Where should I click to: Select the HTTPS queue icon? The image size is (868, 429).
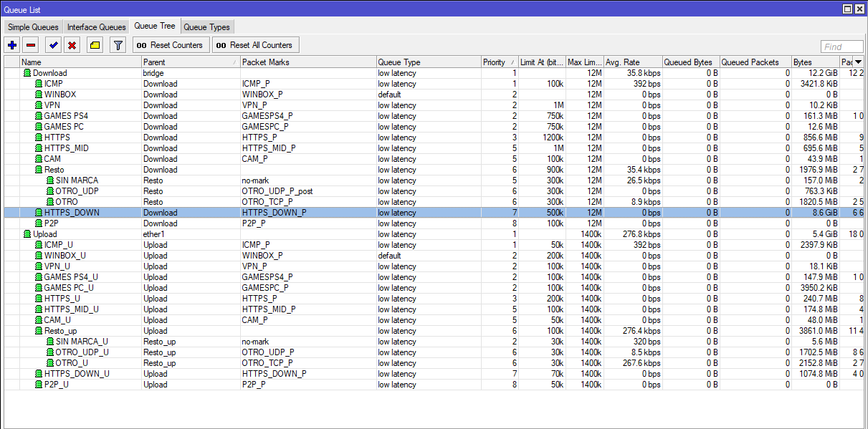(x=39, y=138)
